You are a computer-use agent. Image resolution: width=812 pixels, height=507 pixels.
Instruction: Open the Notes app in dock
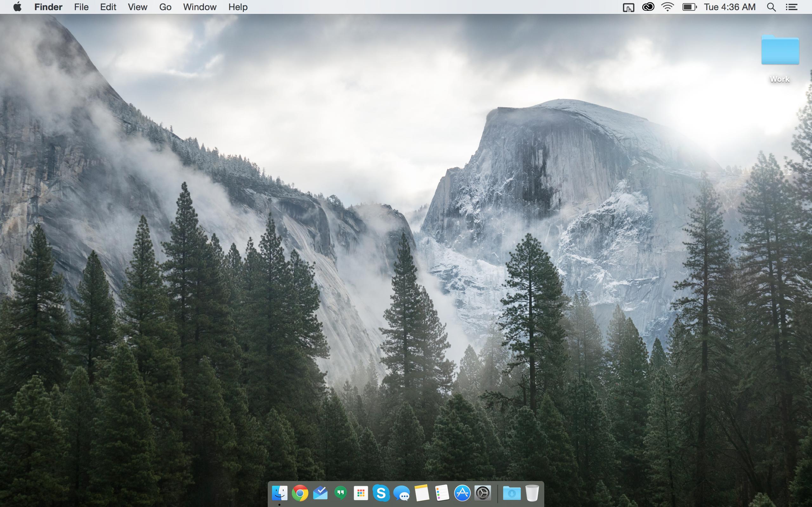pos(422,493)
